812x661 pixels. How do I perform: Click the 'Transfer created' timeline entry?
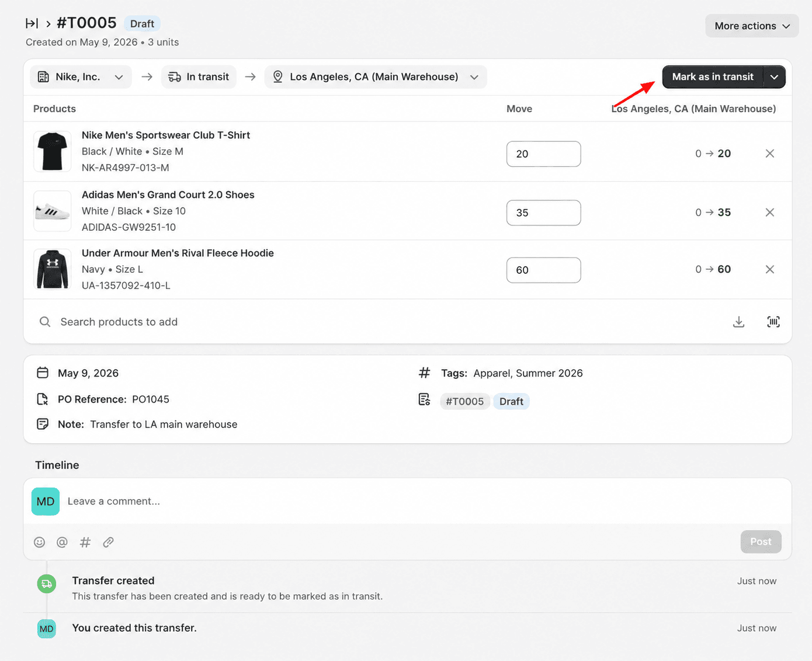tap(113, 580)
